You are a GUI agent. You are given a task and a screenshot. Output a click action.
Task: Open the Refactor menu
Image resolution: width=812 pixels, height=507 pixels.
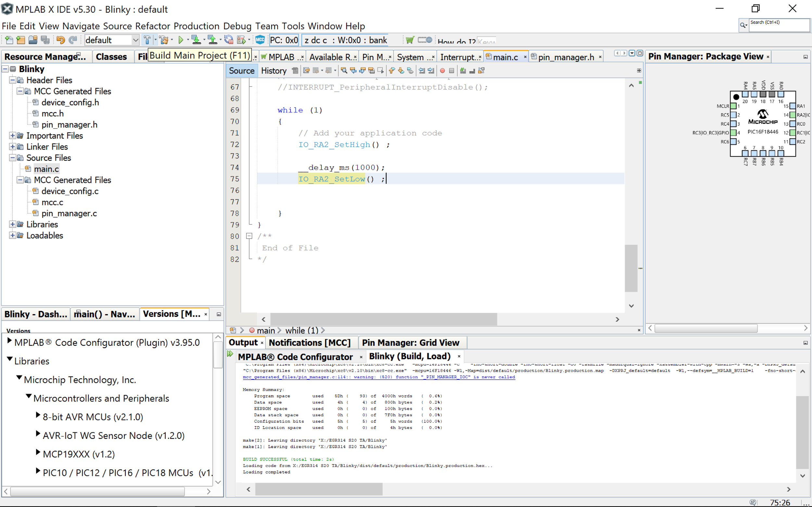pos(153,26)
